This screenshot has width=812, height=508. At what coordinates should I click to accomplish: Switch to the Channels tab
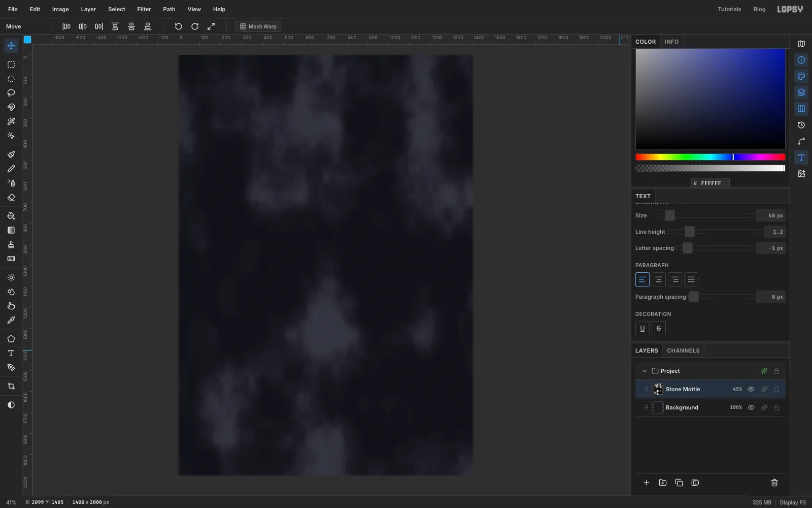[x=683, y=351]
